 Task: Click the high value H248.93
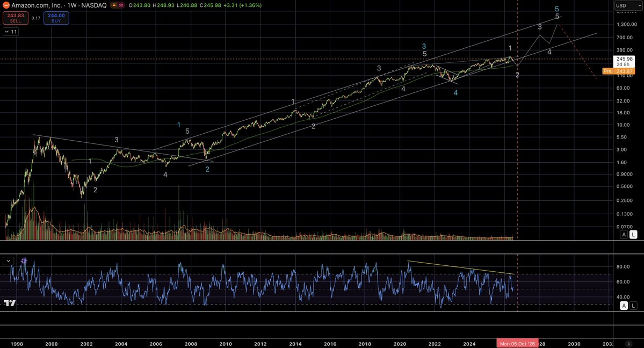(163, 5)
